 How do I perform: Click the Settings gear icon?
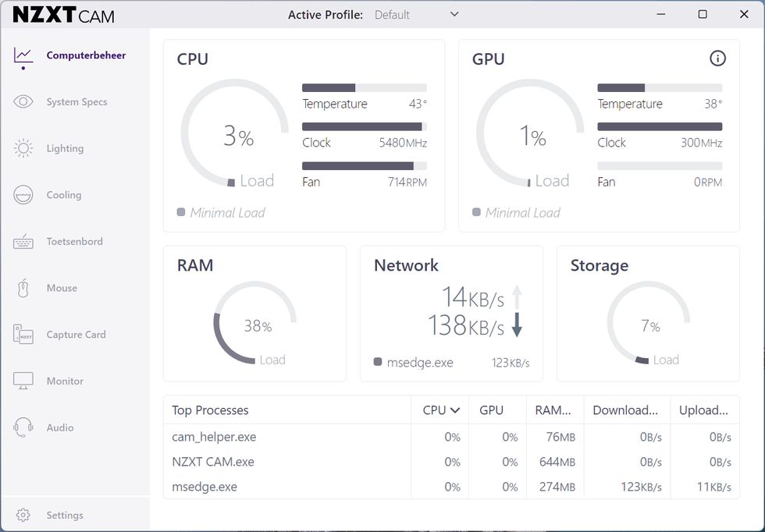(x=23, y=515)
